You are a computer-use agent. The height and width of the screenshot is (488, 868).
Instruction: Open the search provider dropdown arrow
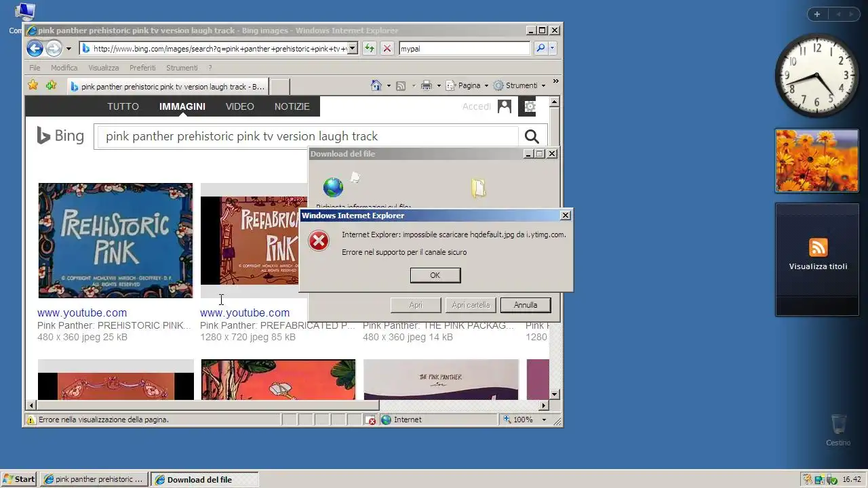click(x=553, y=48)
